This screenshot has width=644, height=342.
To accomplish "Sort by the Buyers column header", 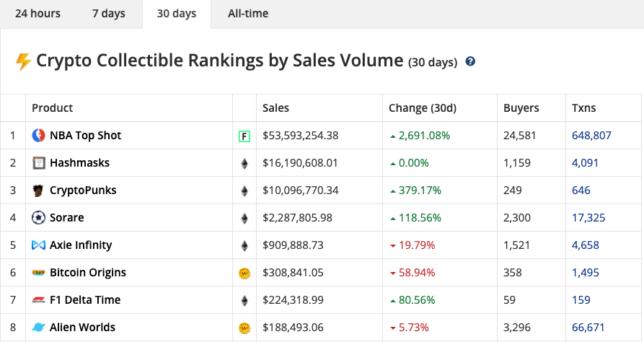I will click(521, 108).
